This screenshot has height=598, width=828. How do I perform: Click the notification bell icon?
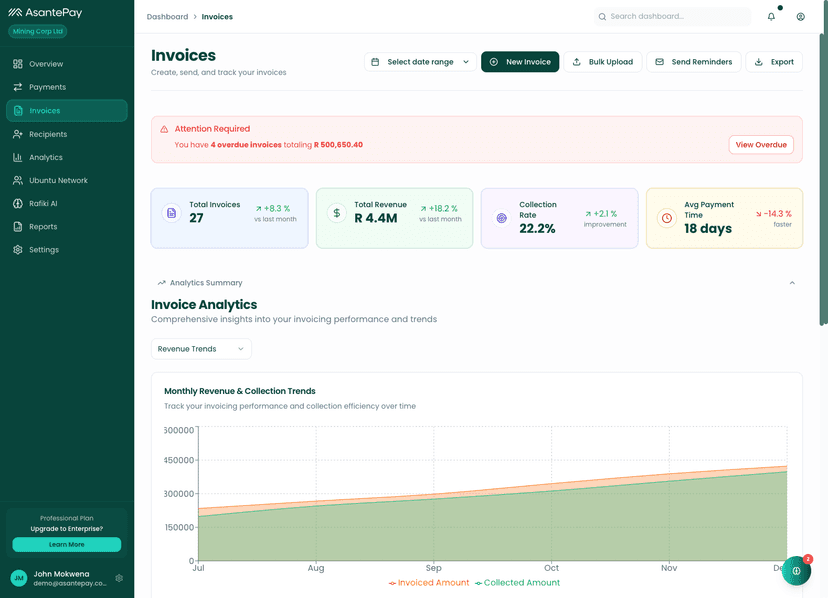pos(770,17)
